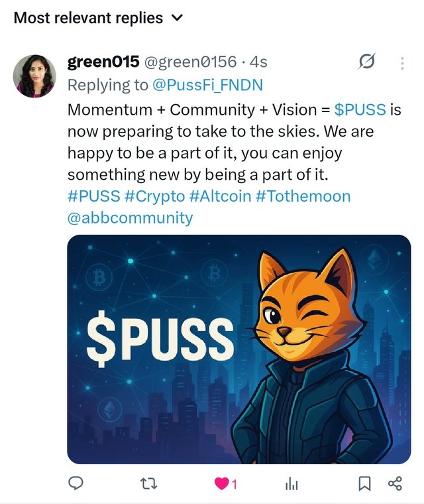This screenshot has height=504, width=424.
Task: Open the #Crypto hashtag
Action: [x=154, y=196]
